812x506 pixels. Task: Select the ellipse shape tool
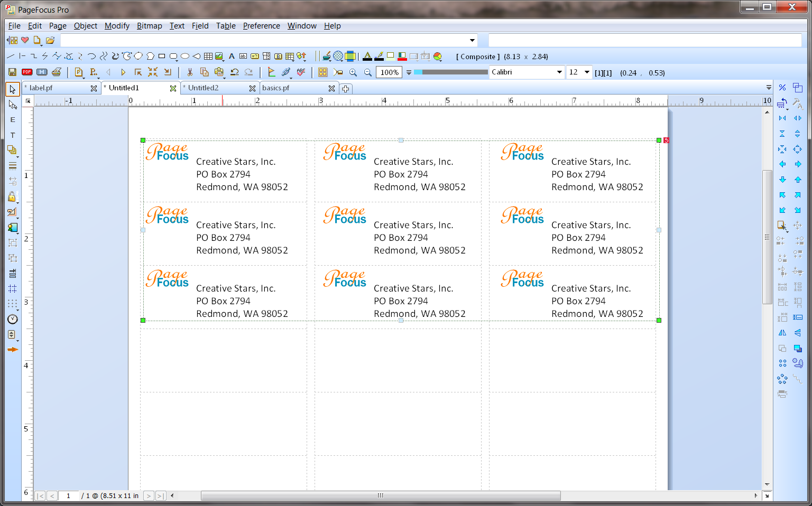coord(185,56)
